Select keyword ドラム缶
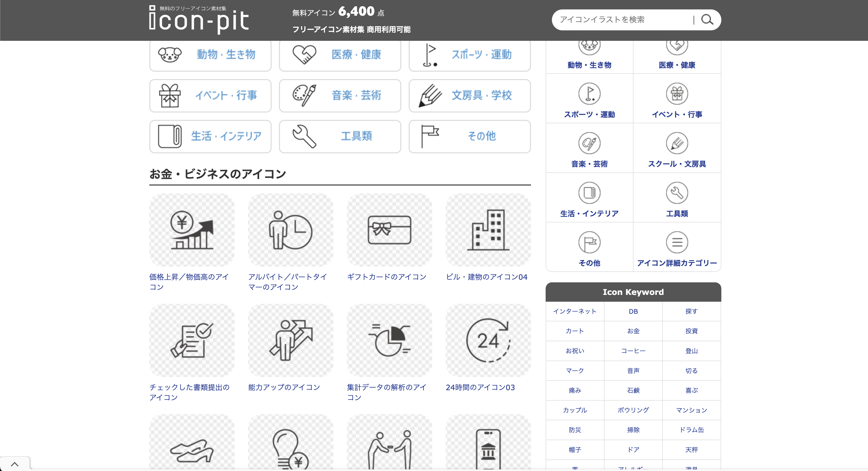 coord(692,430)
